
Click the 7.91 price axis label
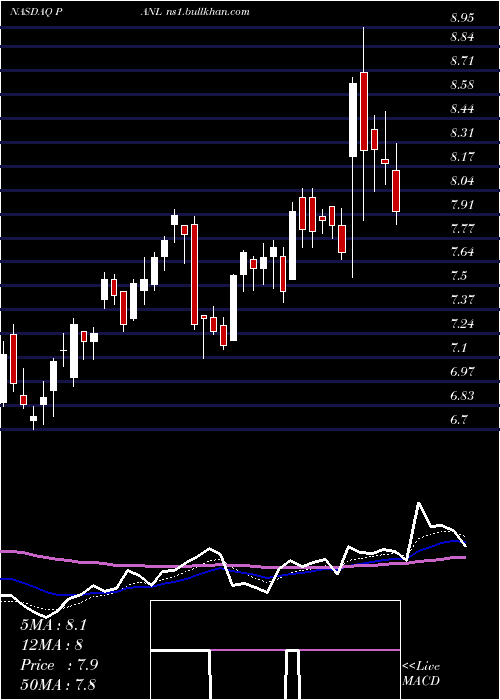(x=462, y=205)
